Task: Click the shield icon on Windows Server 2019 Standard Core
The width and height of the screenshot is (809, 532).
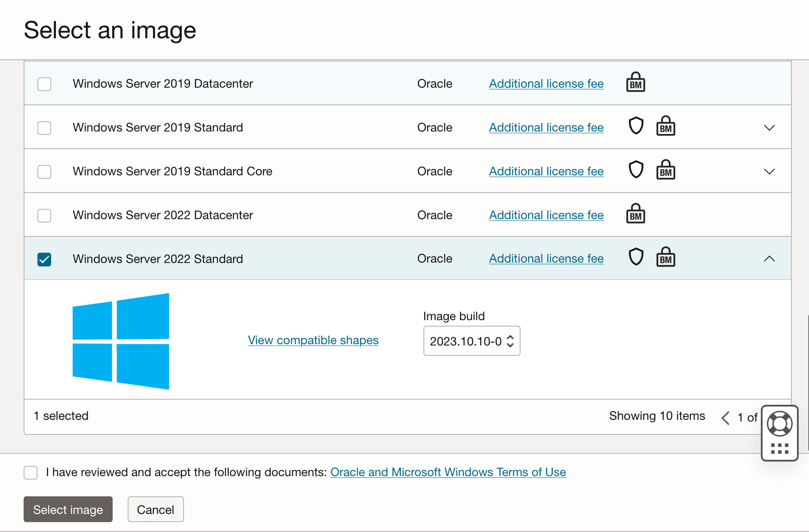Action: click(636, 169)
